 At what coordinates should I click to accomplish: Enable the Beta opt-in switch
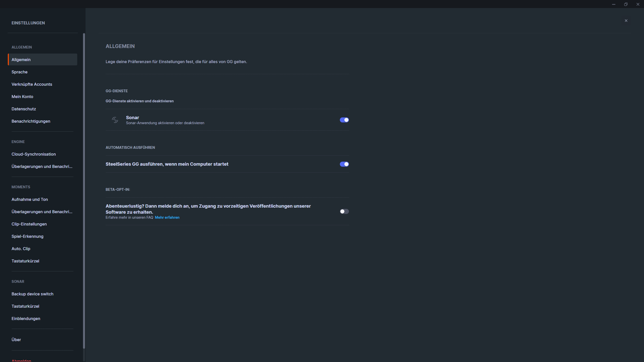click(x=344, y=211)
